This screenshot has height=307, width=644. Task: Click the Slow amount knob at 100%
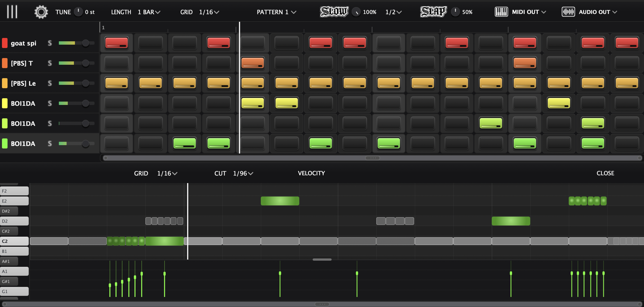[x=356, y=12]
